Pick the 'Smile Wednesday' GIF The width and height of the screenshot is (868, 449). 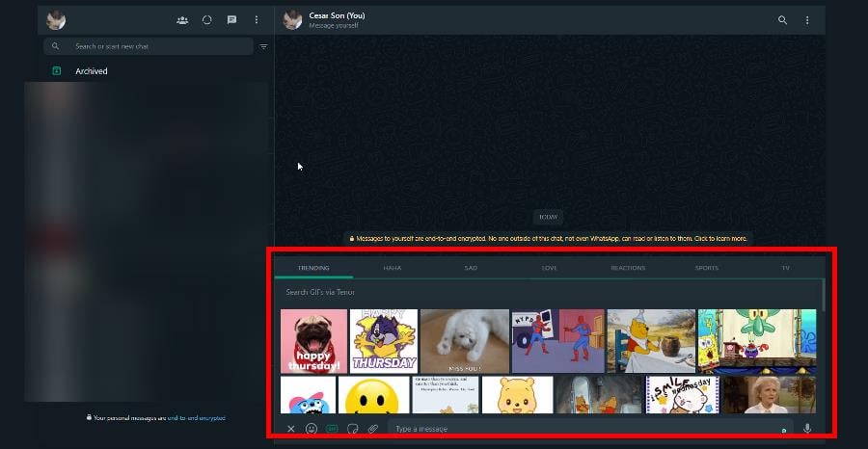[683, 395]
